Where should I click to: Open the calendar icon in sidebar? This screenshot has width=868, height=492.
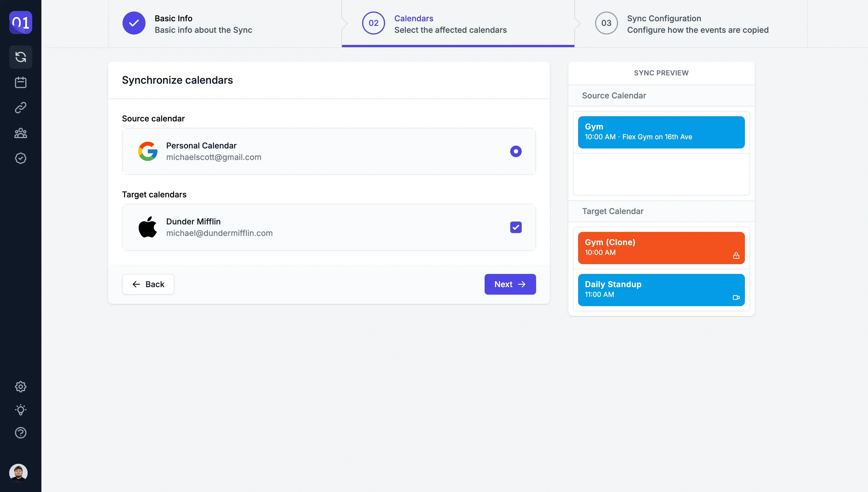20,82
